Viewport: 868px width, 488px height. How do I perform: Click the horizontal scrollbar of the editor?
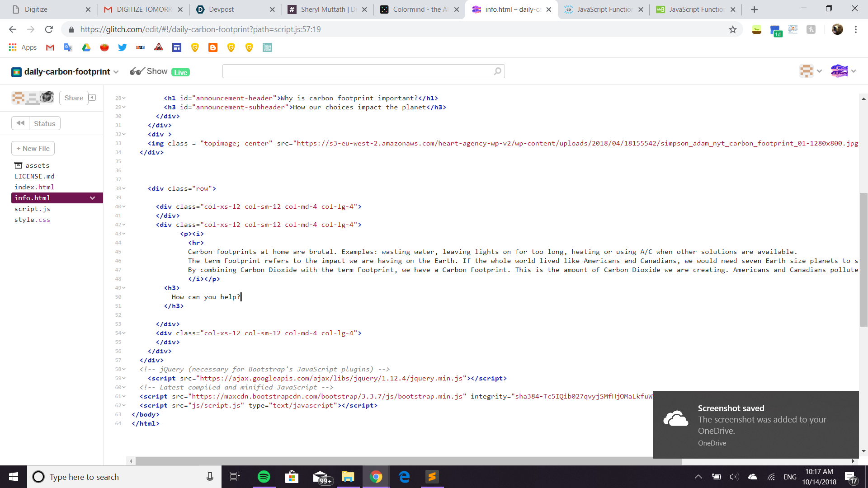coord(407,461)
